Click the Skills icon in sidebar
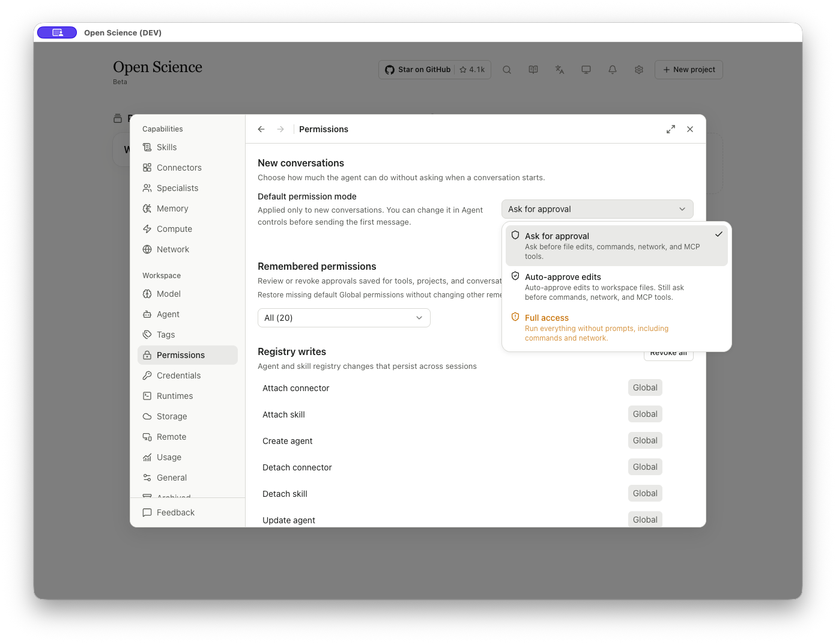This screenshot has height=644, width=836. (147, 147)
